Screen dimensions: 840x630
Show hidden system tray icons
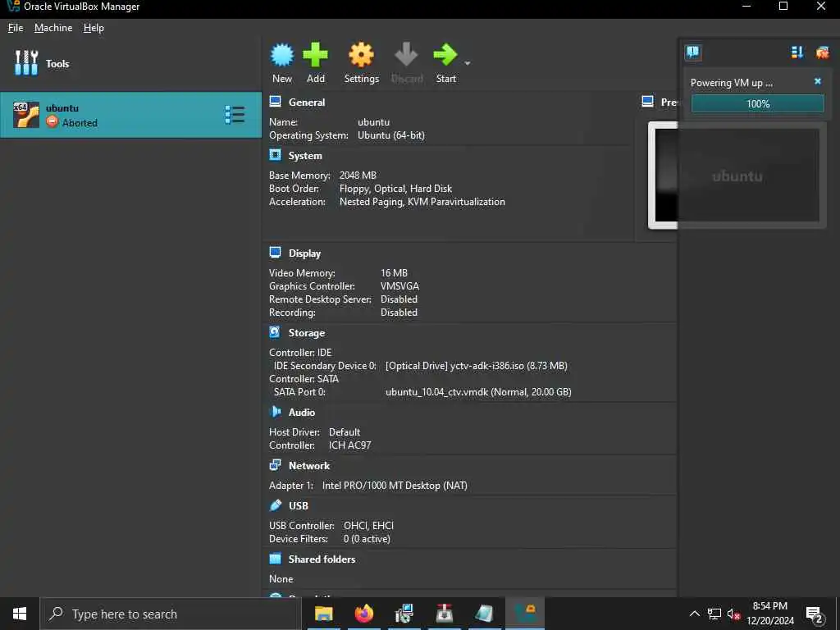pyautogui.click(x=694, y=614)
